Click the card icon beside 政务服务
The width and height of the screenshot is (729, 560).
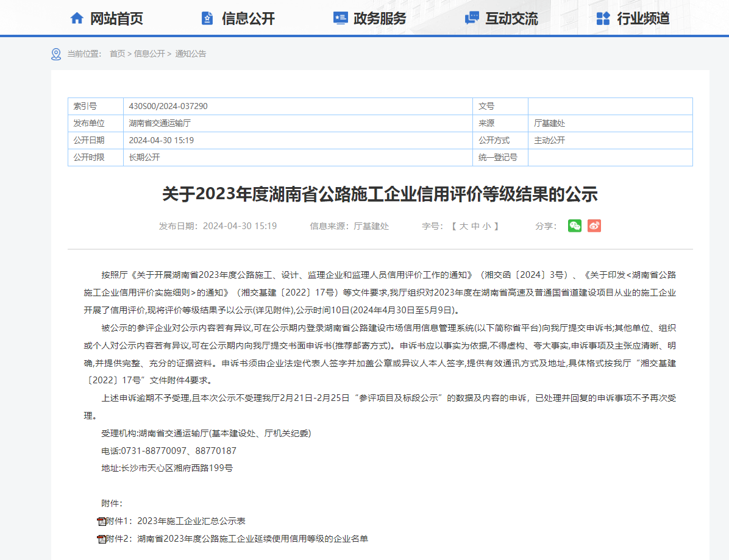coord(340,18)
